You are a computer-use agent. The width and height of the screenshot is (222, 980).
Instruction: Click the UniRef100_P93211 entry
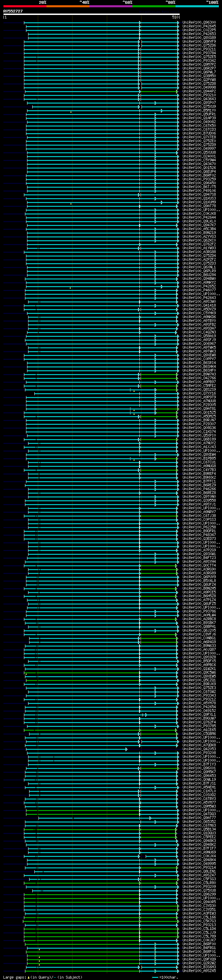[x=199, y=49]
